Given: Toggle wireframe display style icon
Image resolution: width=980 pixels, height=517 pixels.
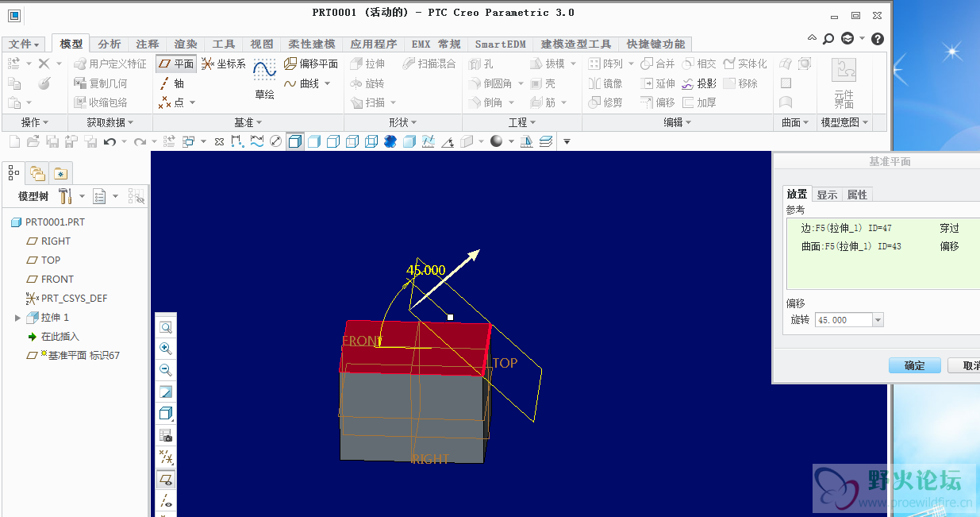Looking at the screenshot, I should (x=371, y=141).
